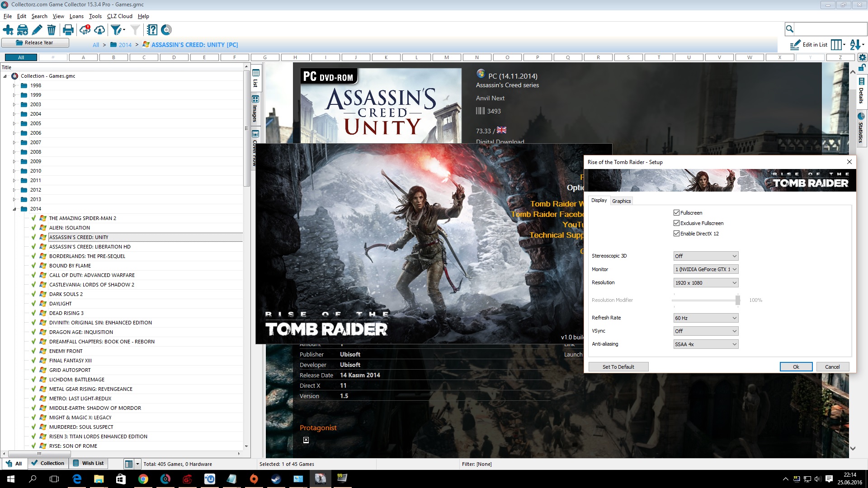The image size is (868, 488).
Task: Switch to the Statistics side tab
Action: tap(861, 127)
